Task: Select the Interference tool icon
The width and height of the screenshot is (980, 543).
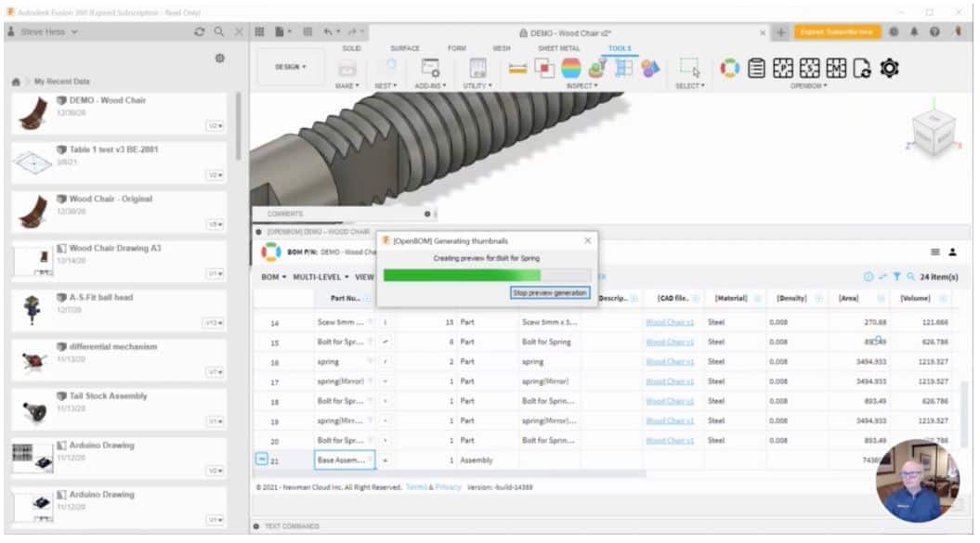Action: click(543, 68)
